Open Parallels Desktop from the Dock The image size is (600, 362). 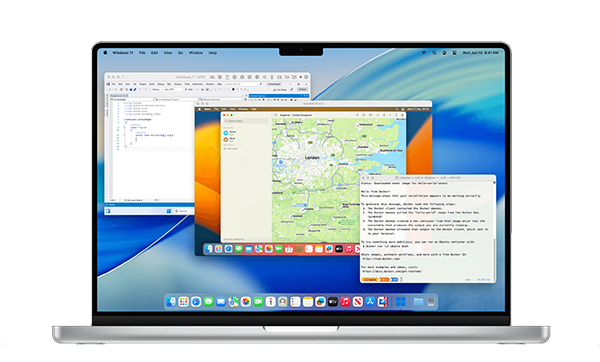pyautogui.click(x=382, y=302)
